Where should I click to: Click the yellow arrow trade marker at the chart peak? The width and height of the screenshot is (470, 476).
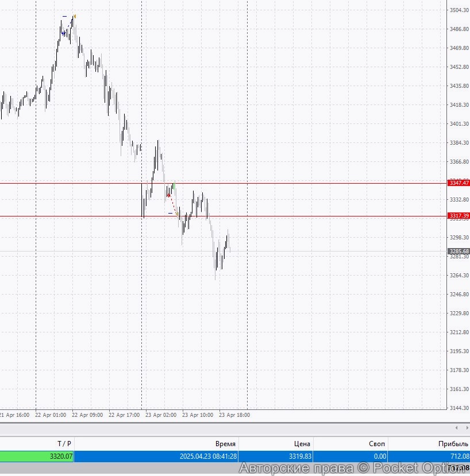(x=75, y=16)
